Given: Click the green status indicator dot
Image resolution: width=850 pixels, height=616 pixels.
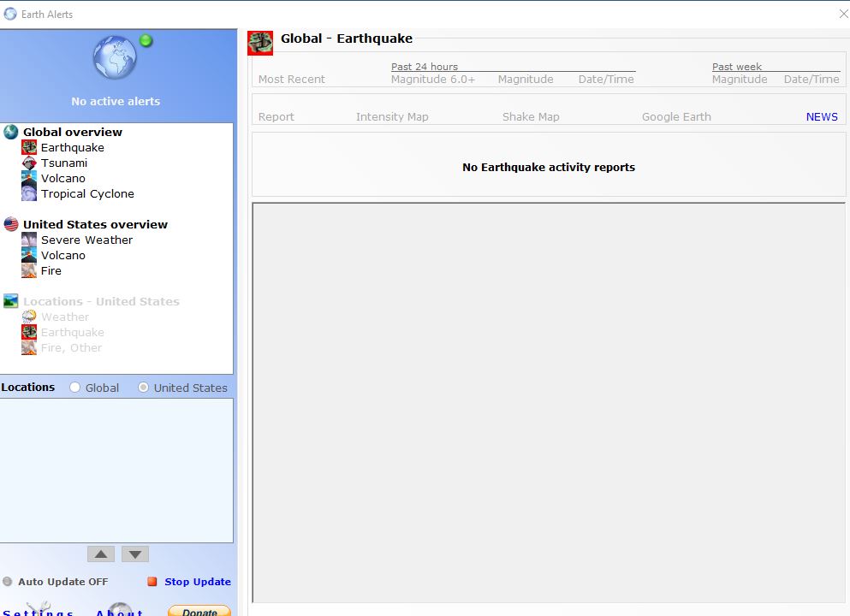Looking at the screenshot, I should (x=146, y=40).
